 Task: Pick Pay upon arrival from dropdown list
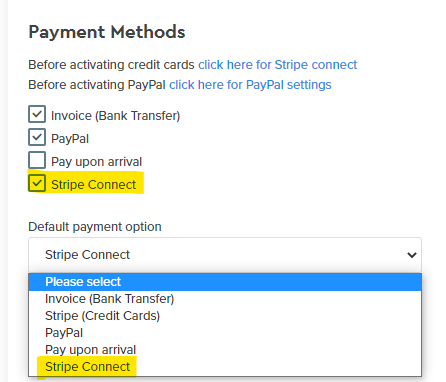[225, 350]
